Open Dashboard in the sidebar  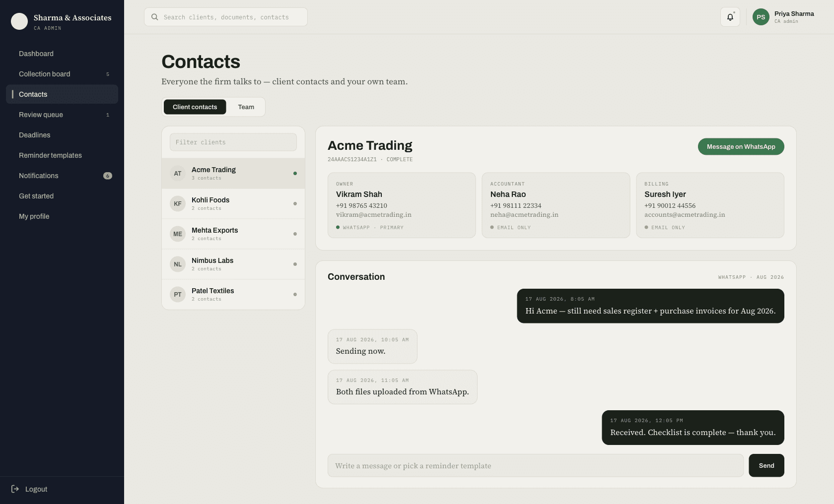[62, 54]
